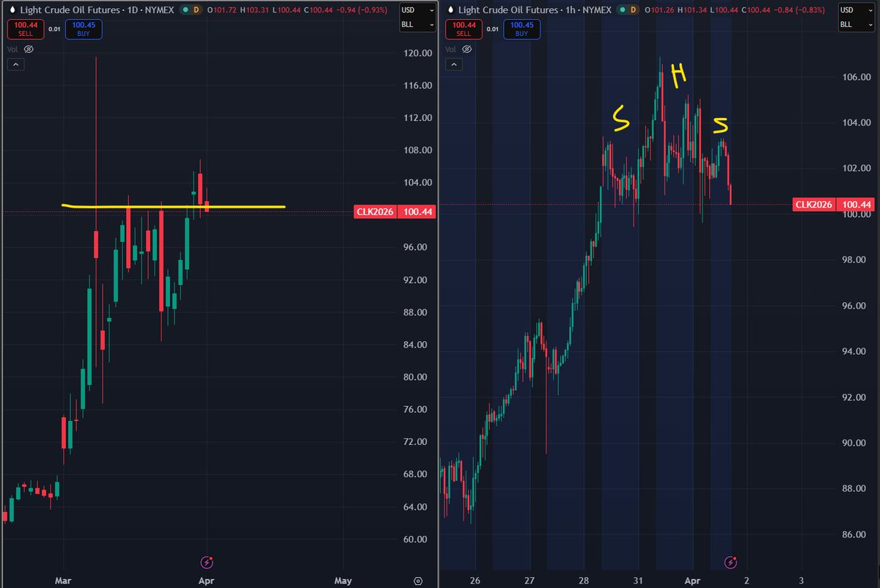Click the −0.94 (−0.93%) change value
Image resolution: width=880 pixels, height=588 pixels.
[x=360, y=10]
